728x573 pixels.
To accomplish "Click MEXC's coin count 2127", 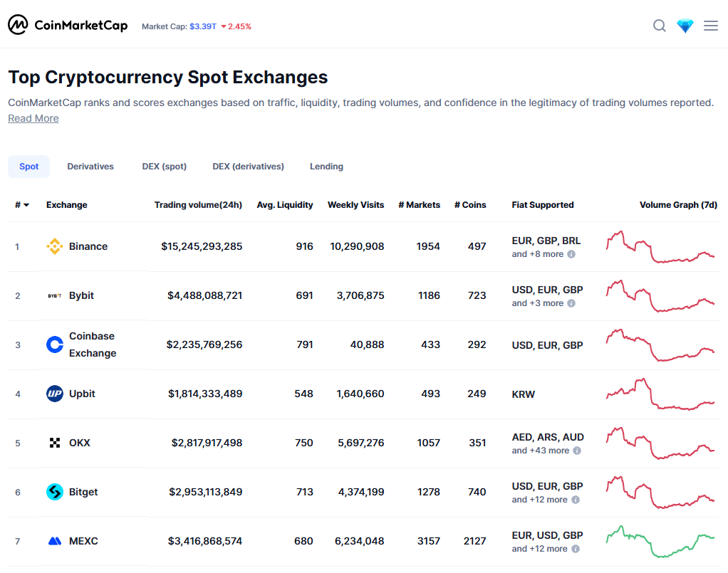I will (474, 541).
